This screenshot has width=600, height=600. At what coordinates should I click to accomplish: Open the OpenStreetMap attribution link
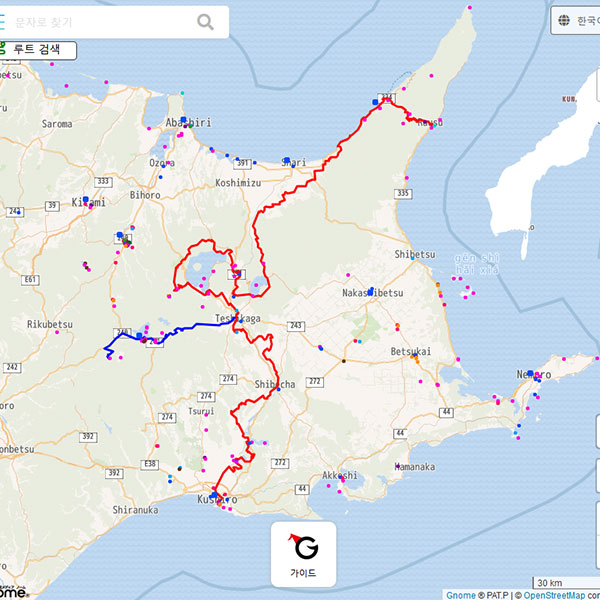(x=552, y=594)
